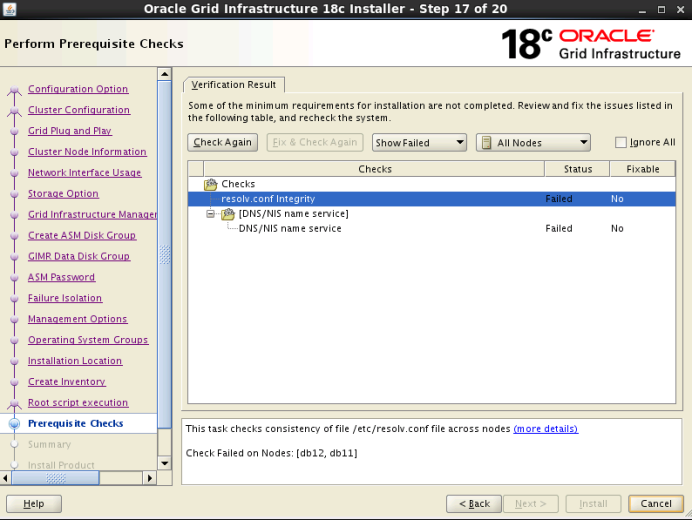Go to Management Options step

tap(78, 319)
